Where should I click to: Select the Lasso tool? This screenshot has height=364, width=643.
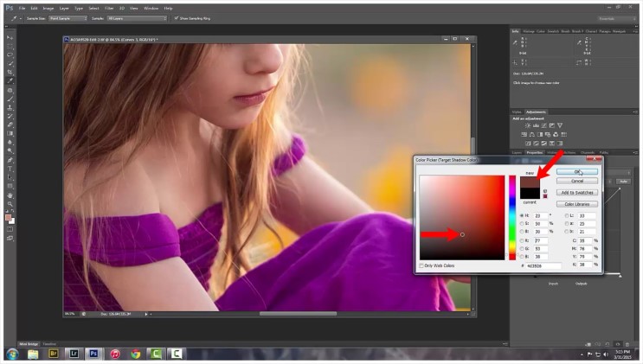coord(10,54)
